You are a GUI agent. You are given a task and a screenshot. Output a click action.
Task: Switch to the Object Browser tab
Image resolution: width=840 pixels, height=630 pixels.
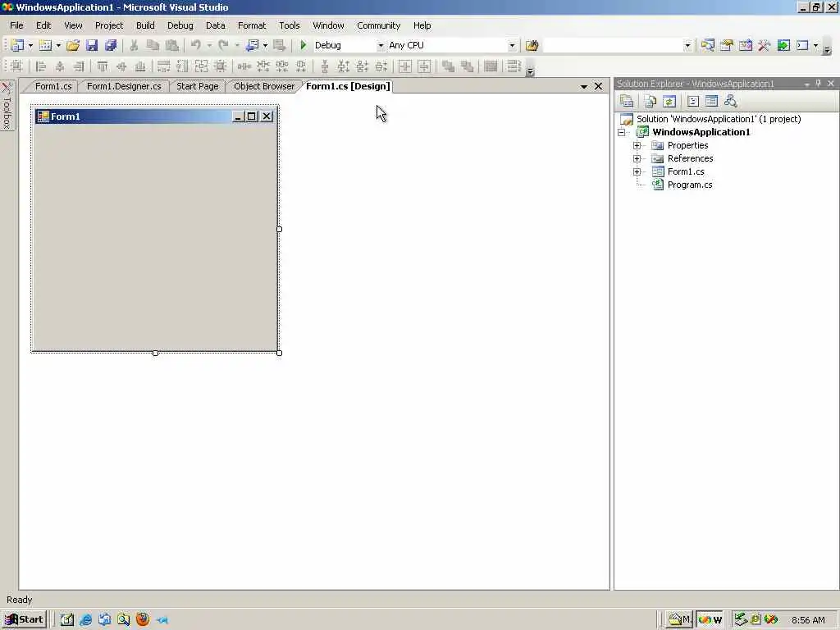tap(264, 86)
